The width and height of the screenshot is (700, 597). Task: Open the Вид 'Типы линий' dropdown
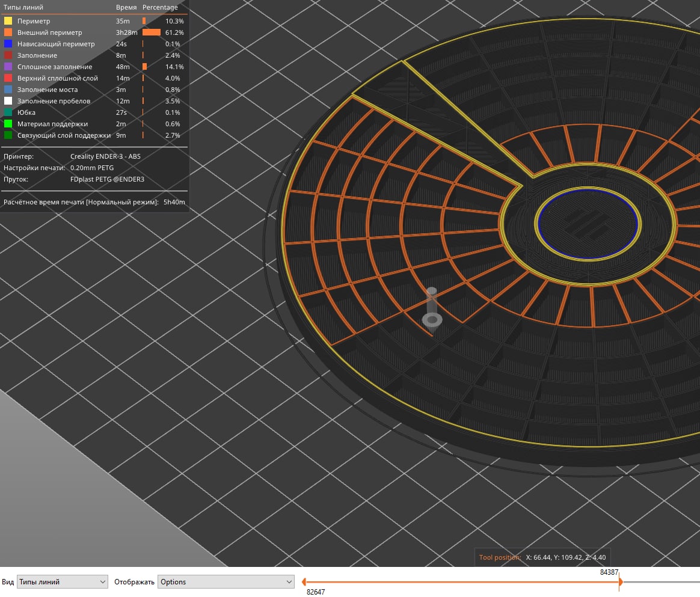tap(63, 582)
